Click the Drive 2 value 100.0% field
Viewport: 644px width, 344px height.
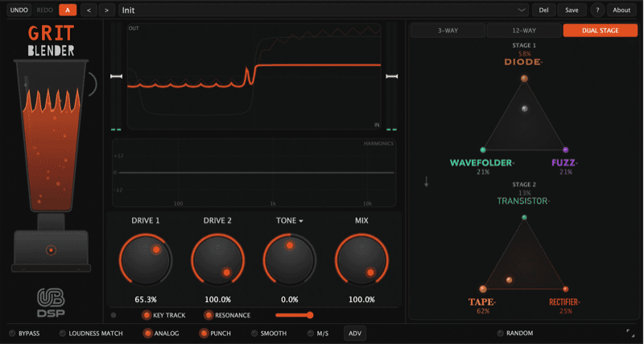coord(217,300)
